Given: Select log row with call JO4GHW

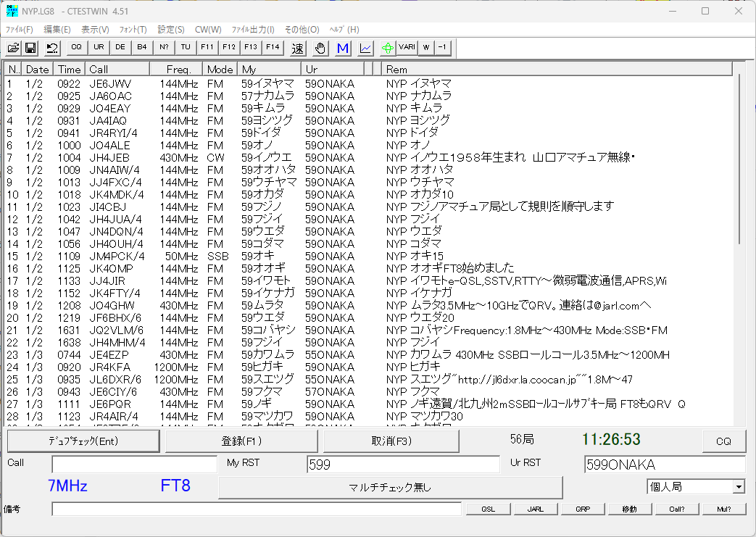Looking at the screenshot, I should click(x=369, y=306).
